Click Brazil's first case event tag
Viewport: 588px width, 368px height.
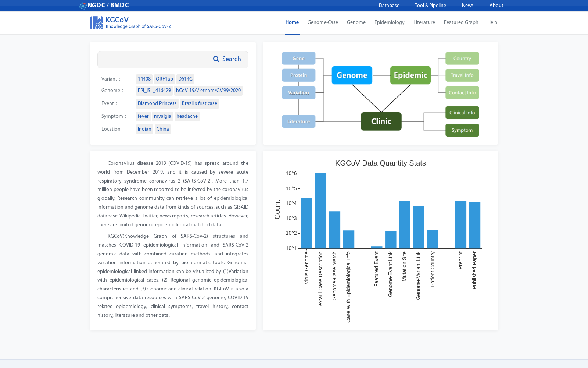point(200,103)
